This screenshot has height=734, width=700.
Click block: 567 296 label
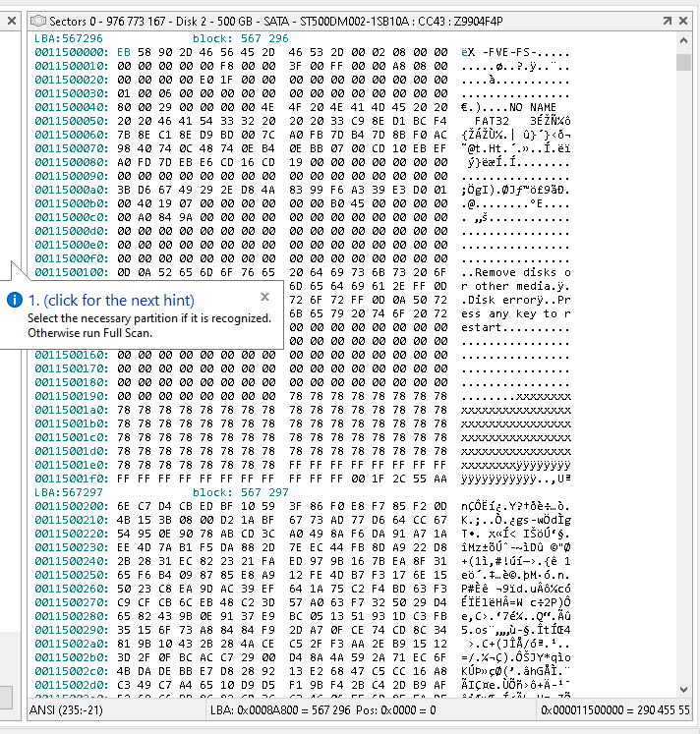(x=241, y=38)
